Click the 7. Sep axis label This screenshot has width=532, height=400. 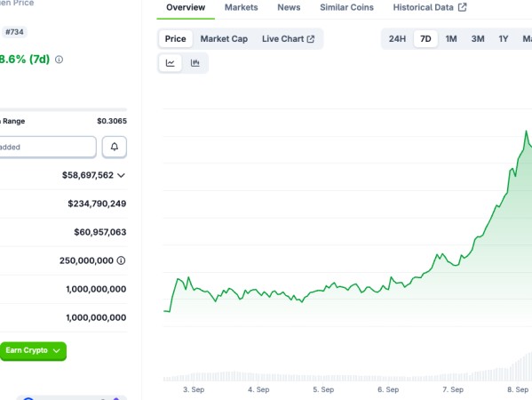pyautogui.click(x=453, y=389)
